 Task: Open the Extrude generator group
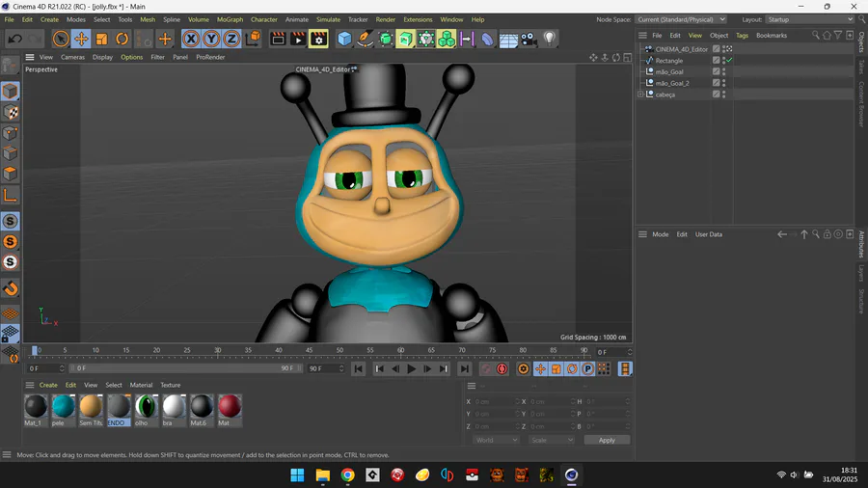tap(406, 39)
